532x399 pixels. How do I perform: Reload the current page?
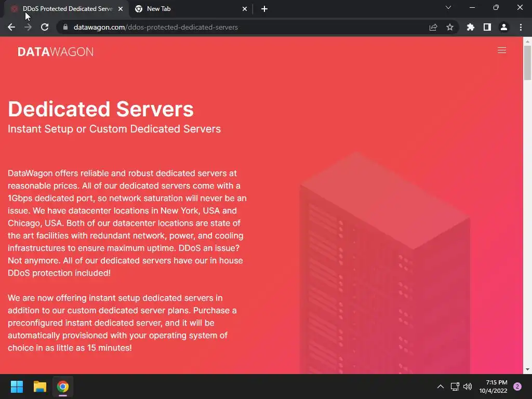pos(45,27)
